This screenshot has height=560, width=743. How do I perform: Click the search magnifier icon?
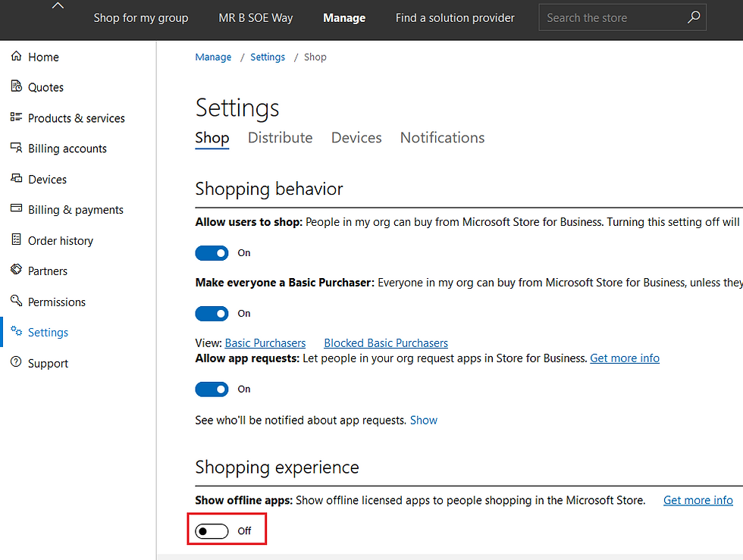pos(693,17)
